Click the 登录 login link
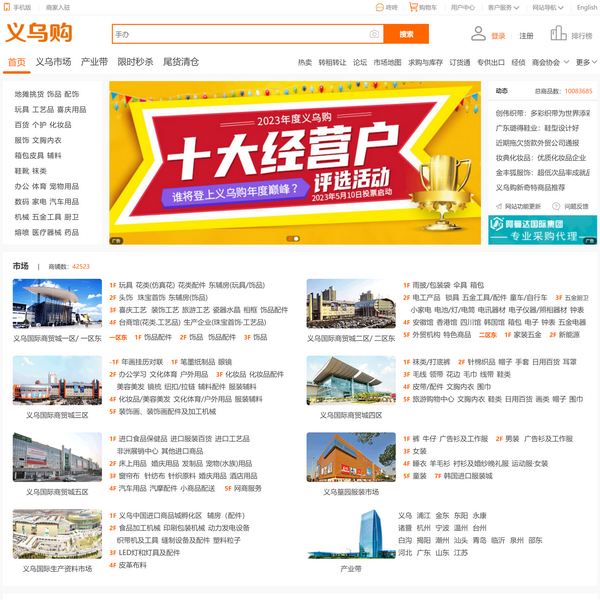The width and height of the screenshot is (600, 600). (498, 35)
